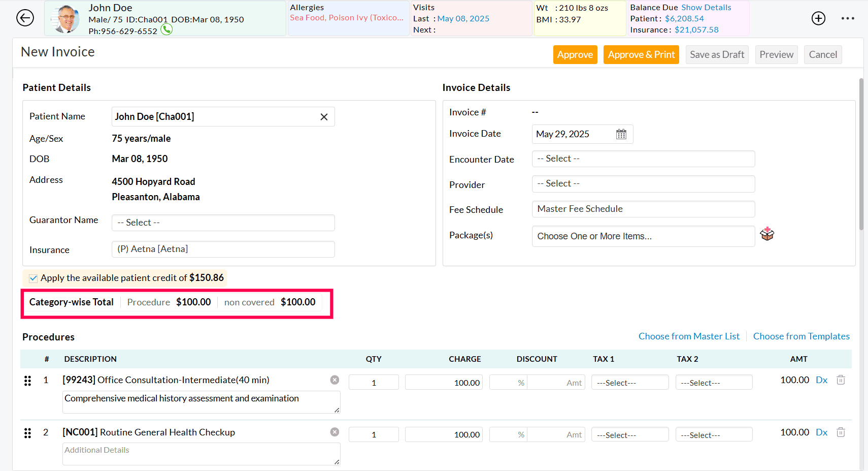Open the Provider dropdown
This screenshot has height=471, width=868.
(x=643, y=183)
